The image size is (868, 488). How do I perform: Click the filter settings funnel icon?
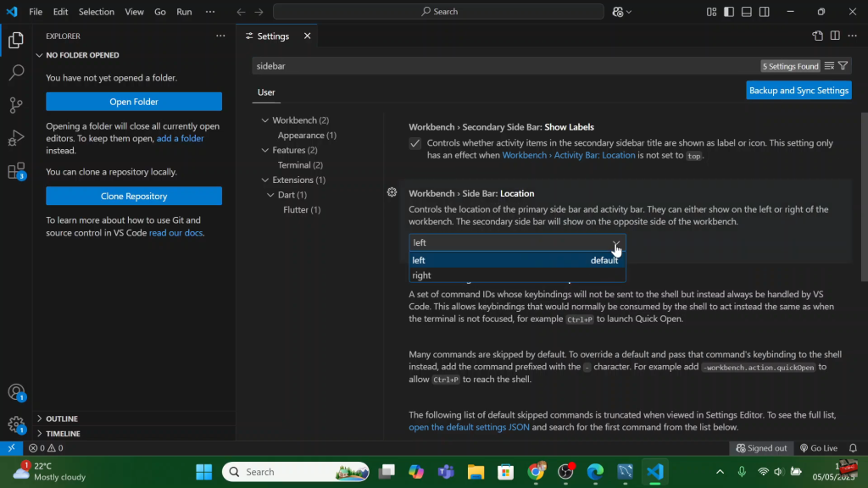click(843, 66)
